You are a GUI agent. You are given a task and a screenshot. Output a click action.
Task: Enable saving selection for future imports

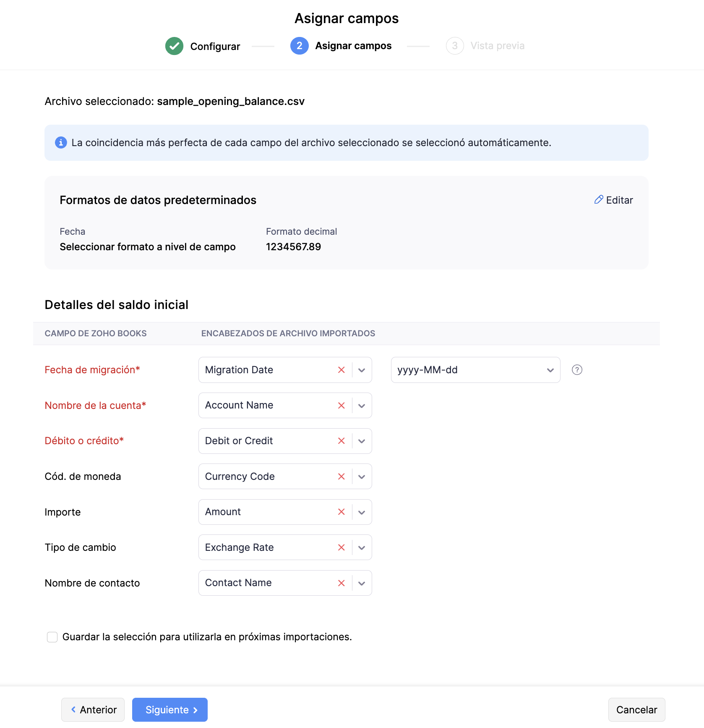pos(52,637)
